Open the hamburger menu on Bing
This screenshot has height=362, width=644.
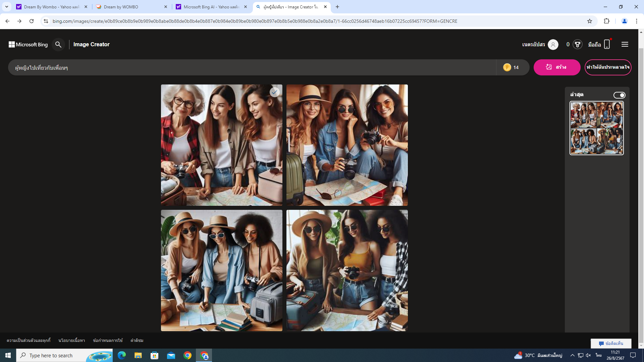[x=625, y=44]
